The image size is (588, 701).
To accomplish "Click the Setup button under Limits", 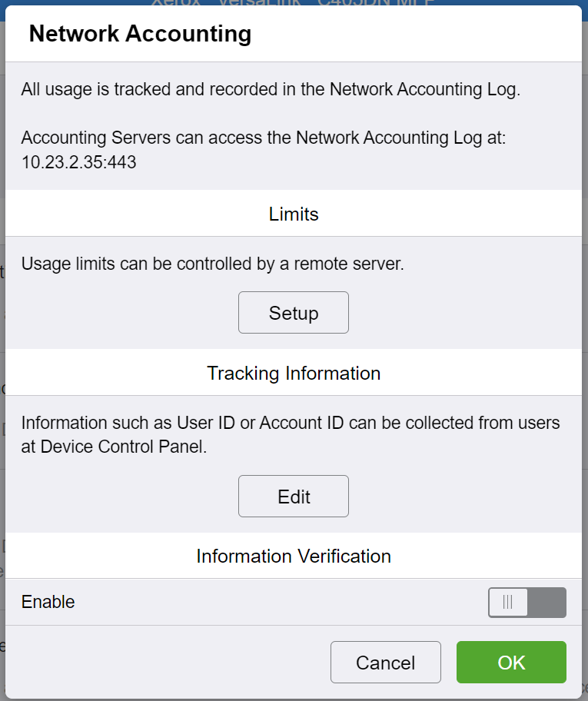I will [x=294, y=313].
